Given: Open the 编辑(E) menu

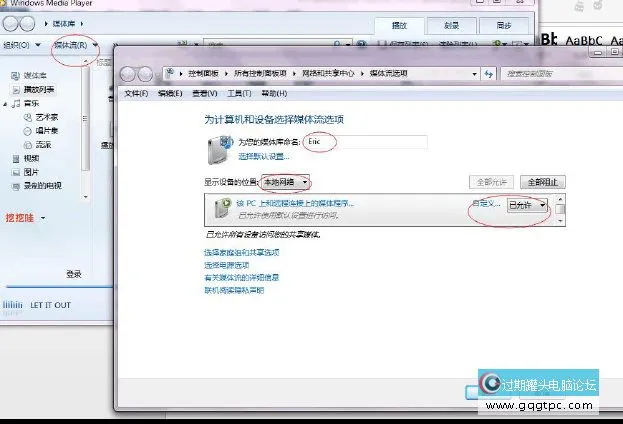Looking at the screenshot, I should click(x=170, y=93).
